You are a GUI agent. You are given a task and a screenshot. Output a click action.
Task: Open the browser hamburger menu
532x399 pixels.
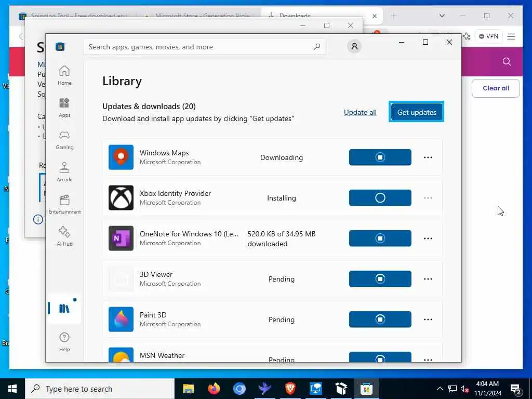tap(511, 36)
